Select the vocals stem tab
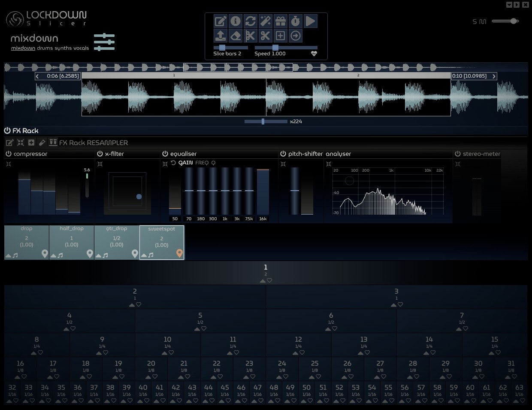This screenshot has height=410, width=532. point(81,48)
